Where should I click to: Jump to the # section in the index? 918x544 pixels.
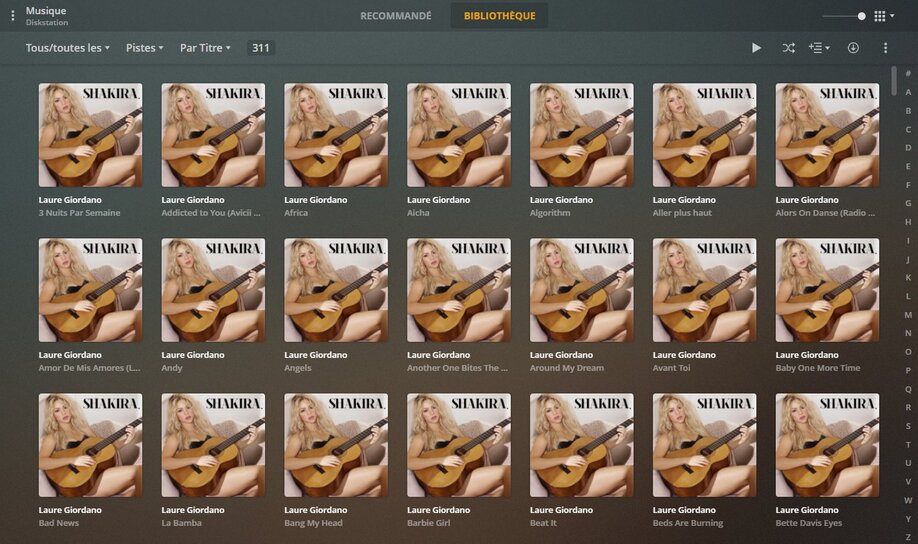click(908, 73)
